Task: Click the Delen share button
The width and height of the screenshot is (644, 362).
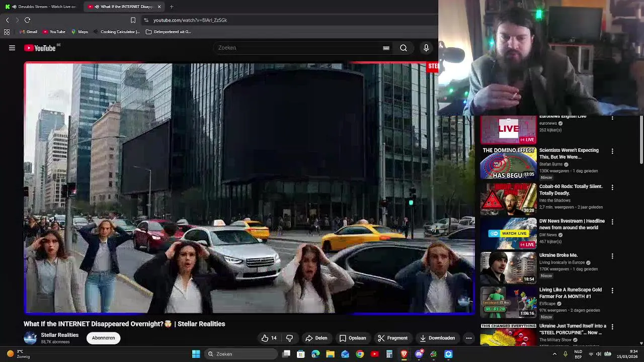Action: pos(316,338)
